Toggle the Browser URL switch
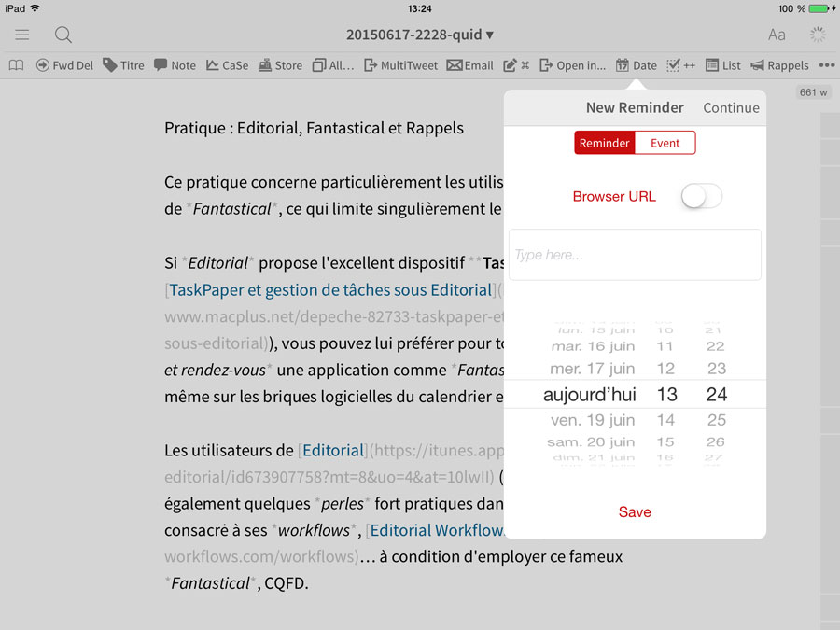 pyautogui.click(x=701, y=196)
